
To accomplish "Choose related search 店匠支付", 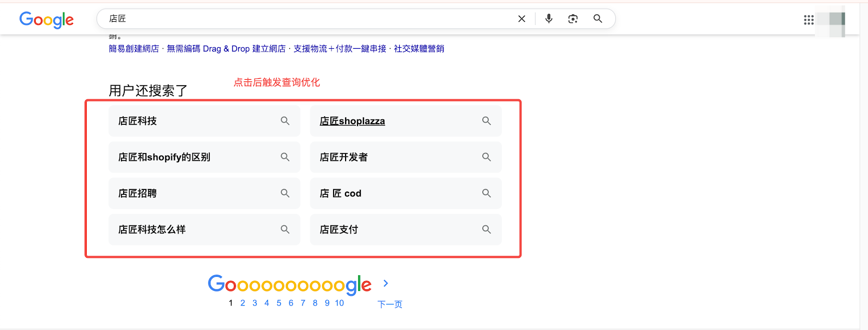I will [406, 230].
